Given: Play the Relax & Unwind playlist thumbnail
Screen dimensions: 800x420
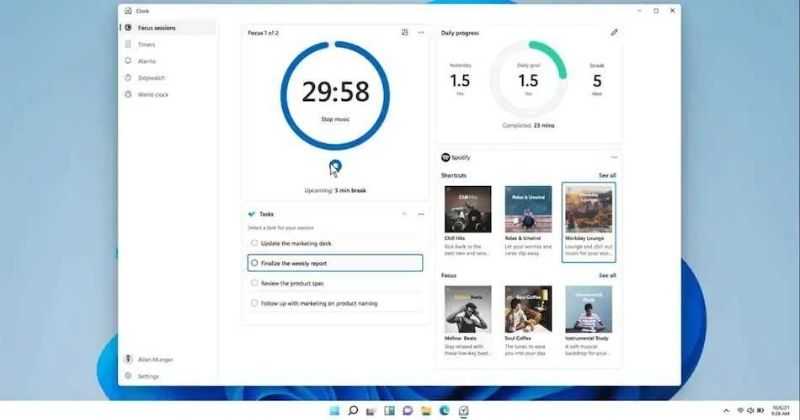Looking at the screenshot, I should [x=528, y=209].
